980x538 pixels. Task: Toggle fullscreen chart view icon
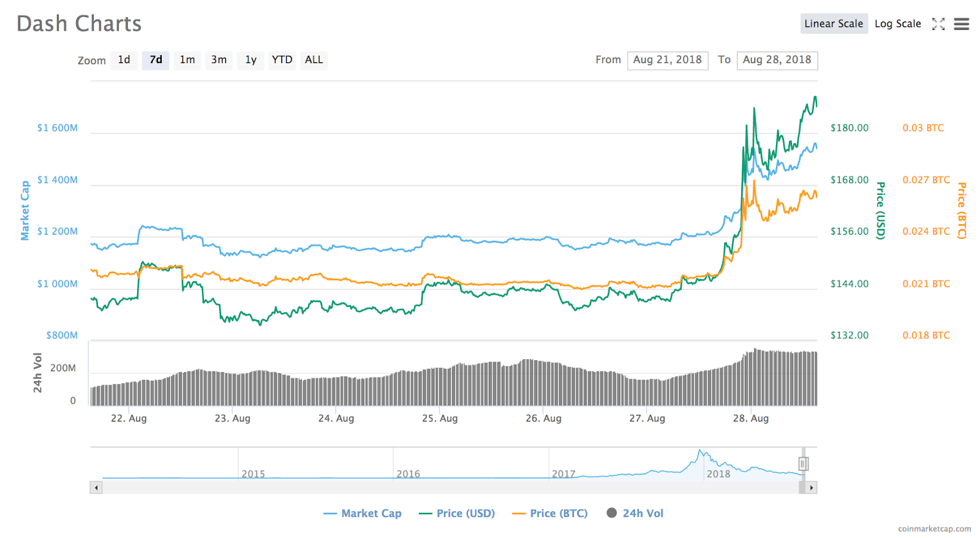coord(938,24)
